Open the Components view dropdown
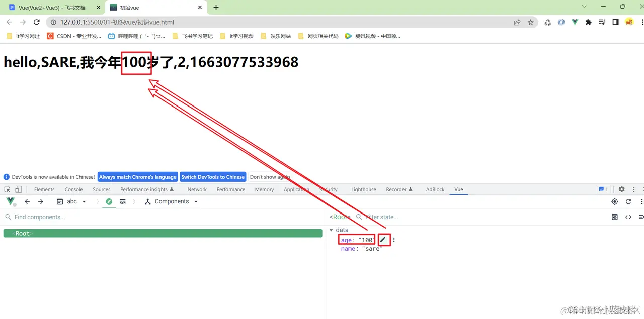This screenshot has width=644, height=319. 171,201
